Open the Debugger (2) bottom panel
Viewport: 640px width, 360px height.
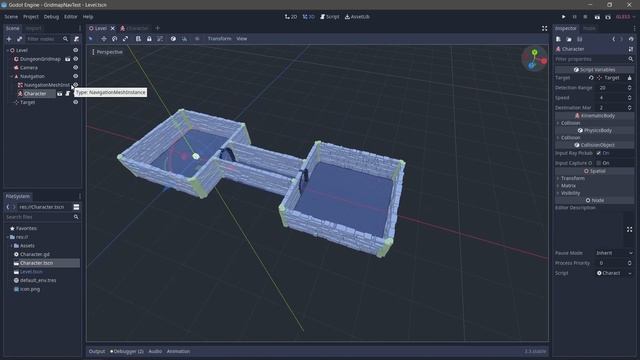[x=127, y=351]
